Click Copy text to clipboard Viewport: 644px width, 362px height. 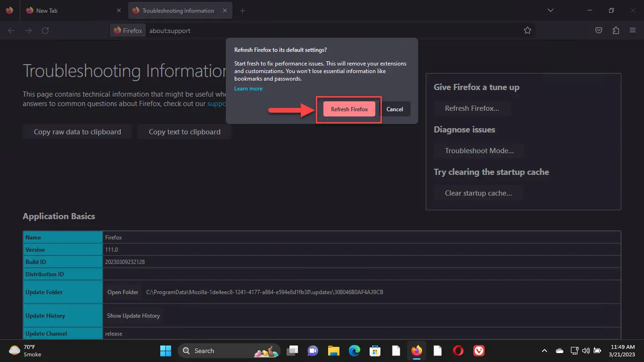point(185,132)
